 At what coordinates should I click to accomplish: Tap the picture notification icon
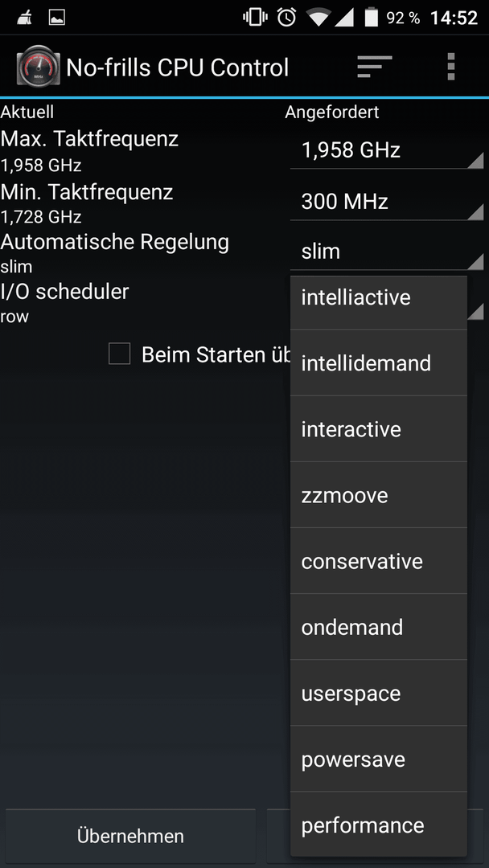(56, 18)
